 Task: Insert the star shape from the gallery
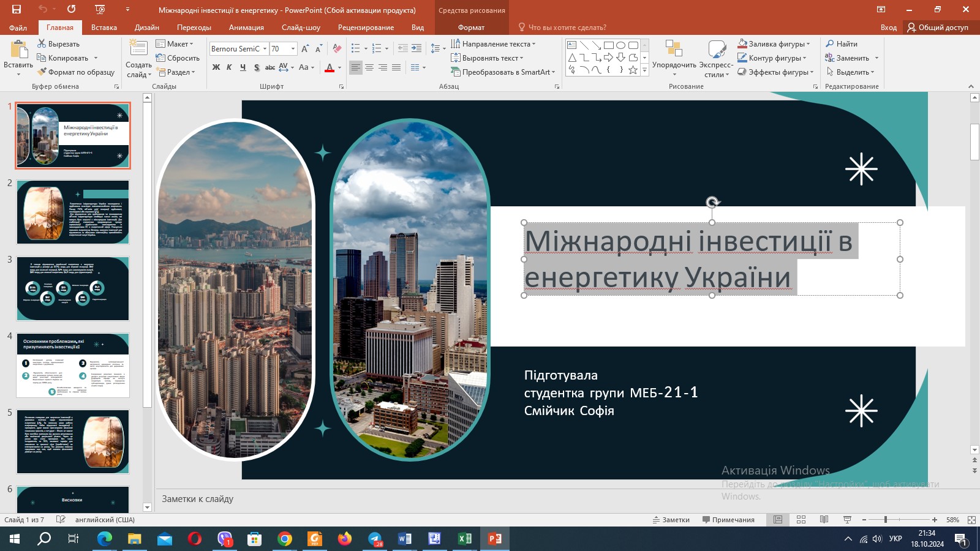pyautogui.click(x=633, y=70)
